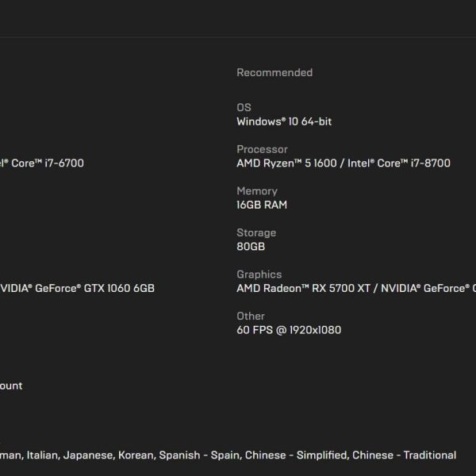Viewport: 476px width, 476px height.
Task: Click the Processor label in Recommended column
Action: pyautogui.click(x=263, y=149)
